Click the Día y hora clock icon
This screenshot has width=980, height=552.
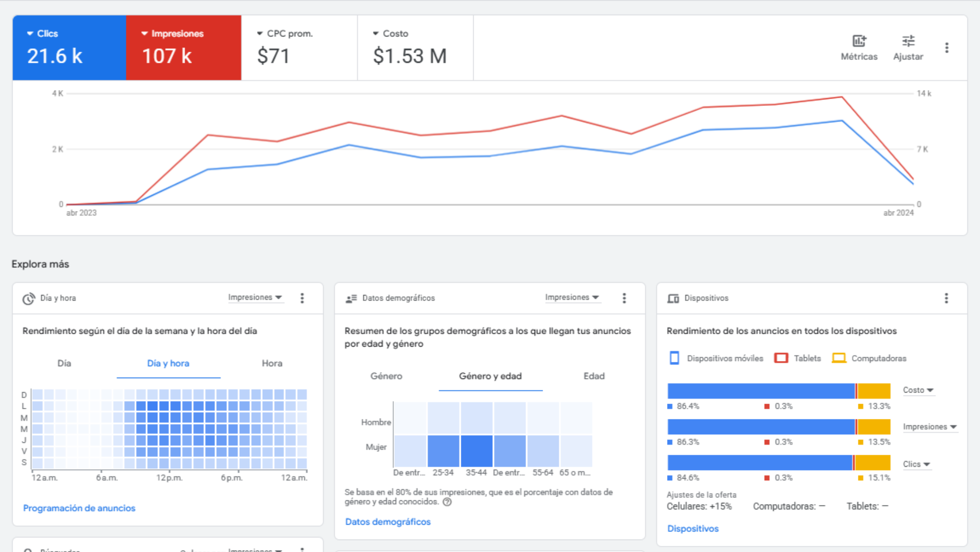click(x=28, y=298)
